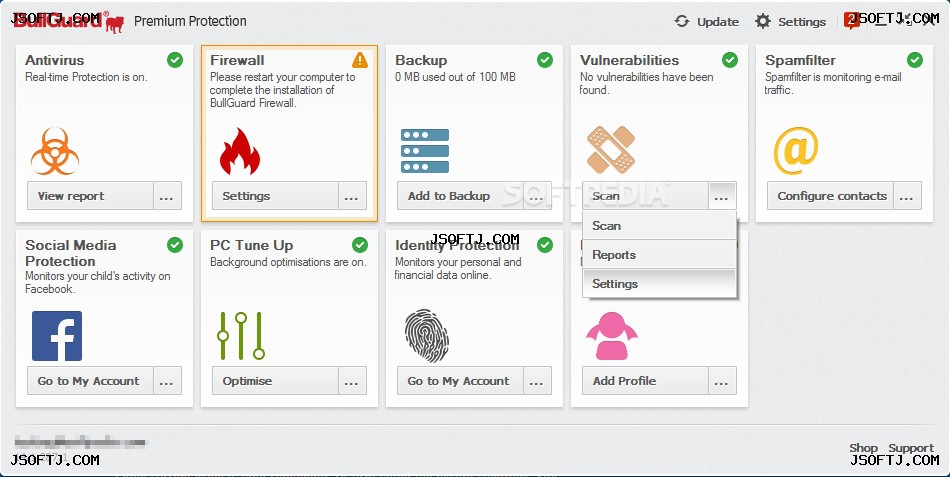Select Settings from the dropdown menu
The height and width of the screenshot is (477, 950).
[x=659, y=284]
